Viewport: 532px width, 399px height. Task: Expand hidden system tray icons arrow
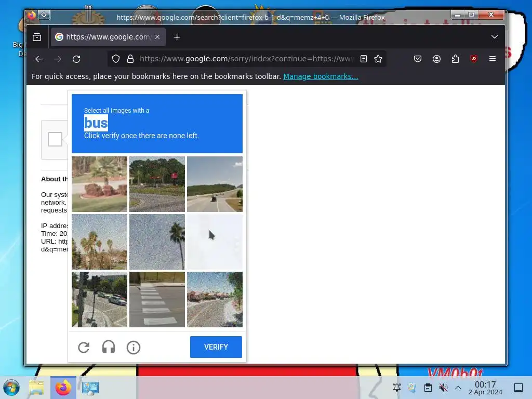[x=458, y=388]
